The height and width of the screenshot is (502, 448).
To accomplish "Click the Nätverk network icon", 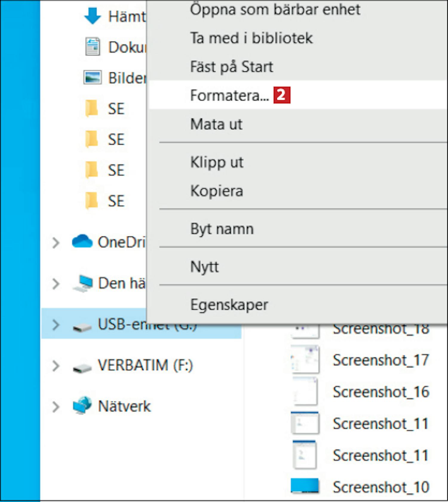I will pyautogui.click(x=82, y=405).
